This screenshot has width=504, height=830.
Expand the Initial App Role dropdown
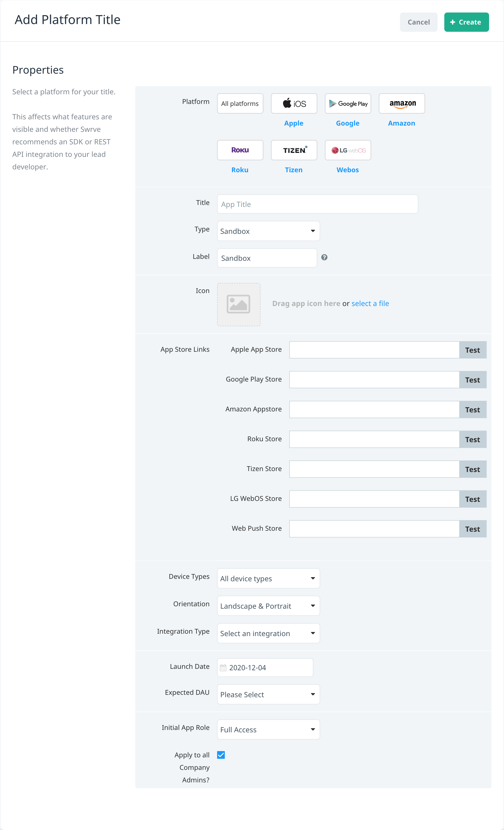[x=269, y=729]
